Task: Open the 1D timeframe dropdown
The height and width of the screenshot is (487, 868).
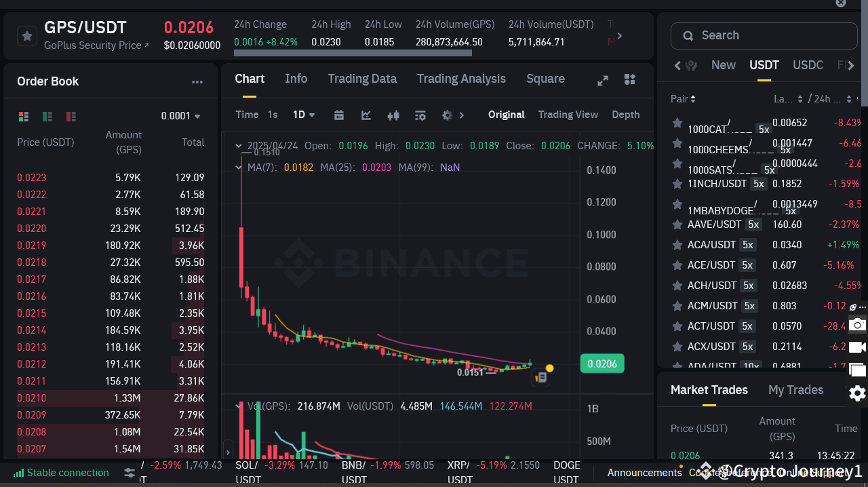Action: (x=301, y=115)
